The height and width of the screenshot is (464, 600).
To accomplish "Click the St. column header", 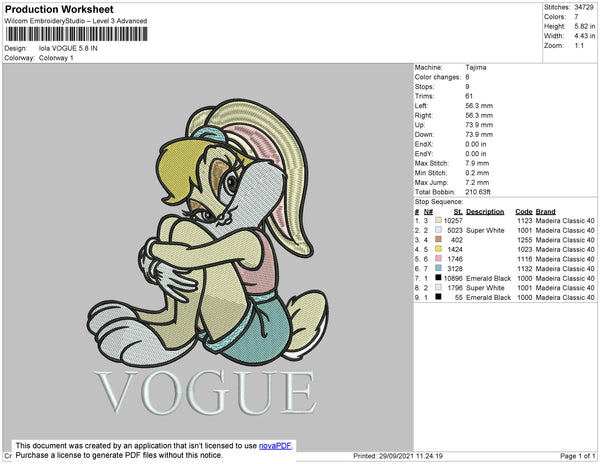I will click(x=458, y=212).
